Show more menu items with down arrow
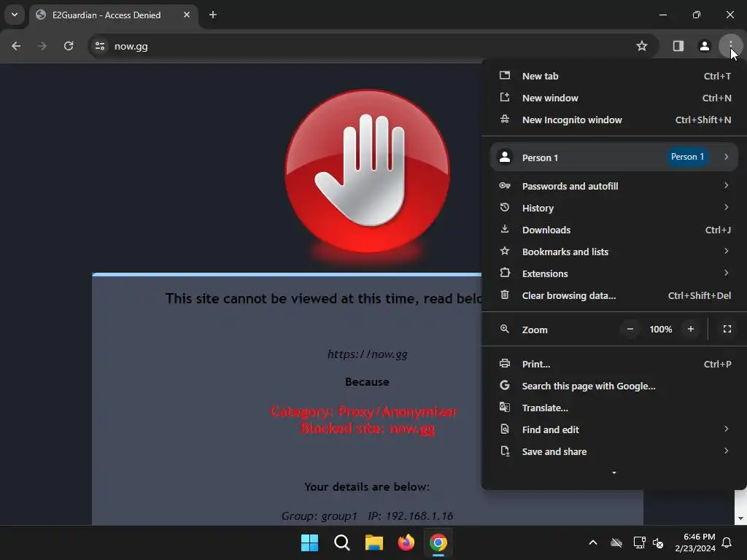 (x=614, y=472)
